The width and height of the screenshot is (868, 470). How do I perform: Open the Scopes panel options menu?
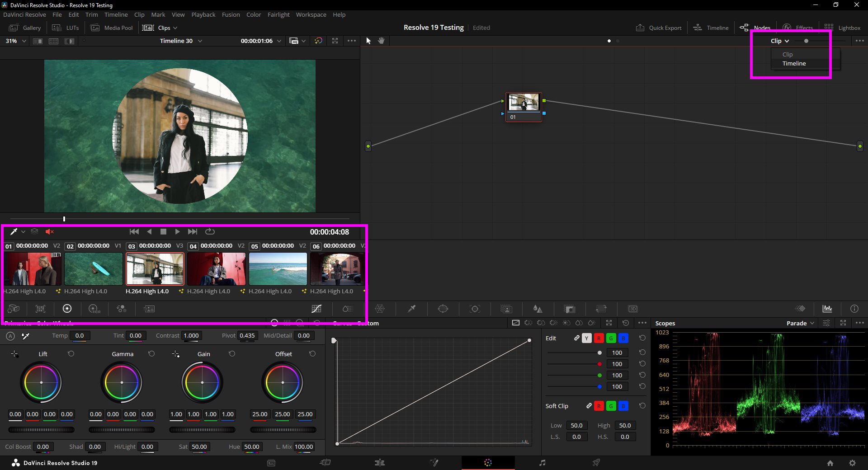tap(860, 323)
